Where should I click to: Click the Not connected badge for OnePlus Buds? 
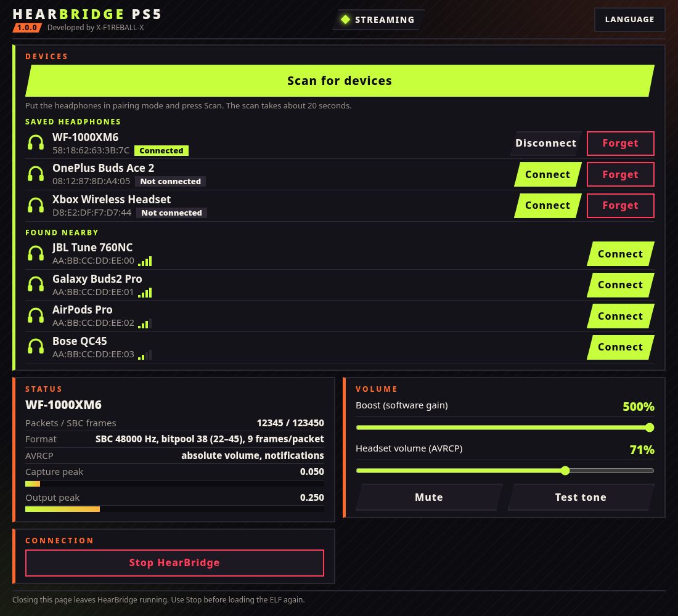pos(170,182)
